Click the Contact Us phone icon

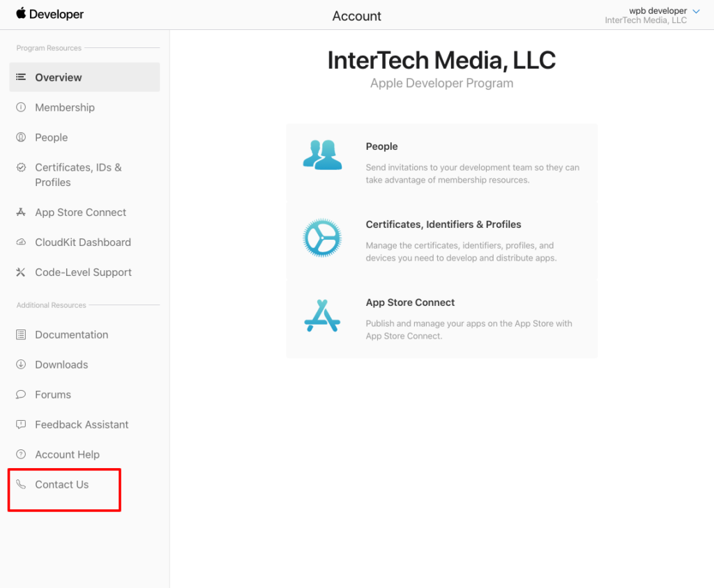click(21, 484)
